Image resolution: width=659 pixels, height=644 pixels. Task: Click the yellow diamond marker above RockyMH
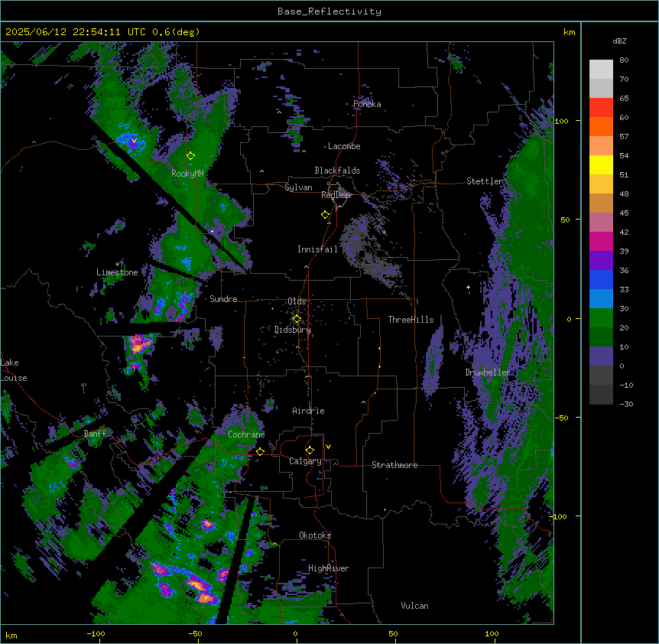tap(191, 156)
